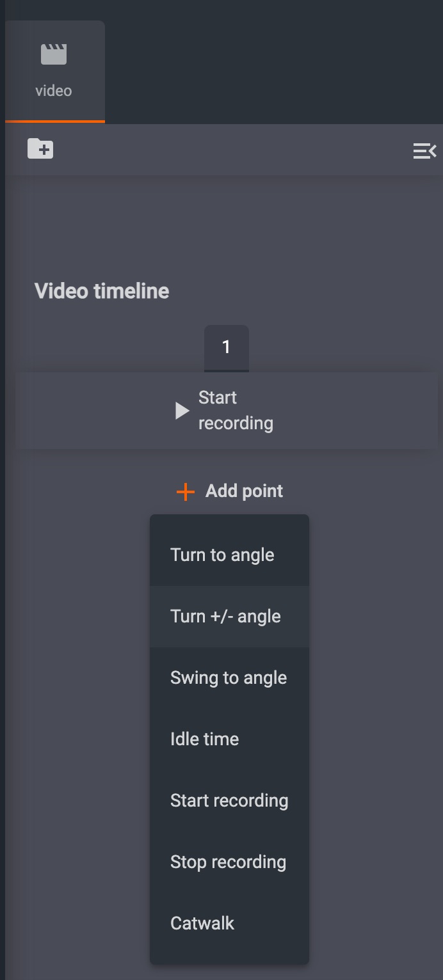The width and height of the screenshot is (443, 980).
Task: Switch to the video tab
Action: [x=54, y=70]
